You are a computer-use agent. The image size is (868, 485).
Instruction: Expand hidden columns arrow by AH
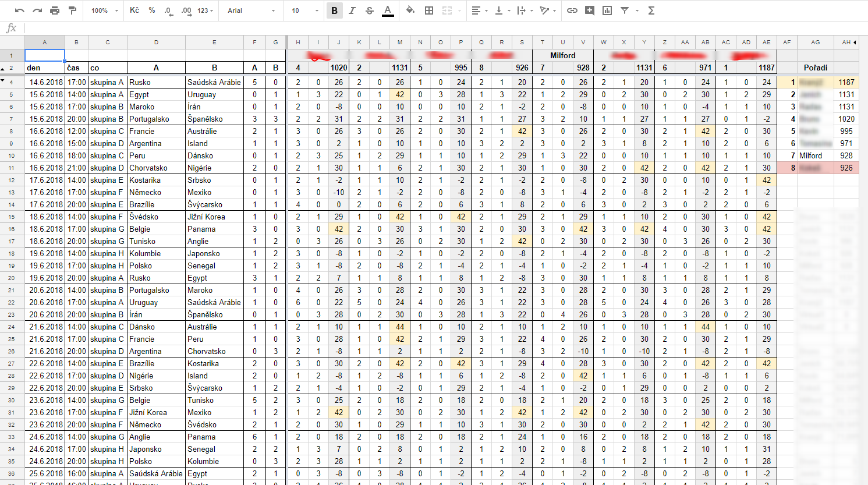point(855,43)
